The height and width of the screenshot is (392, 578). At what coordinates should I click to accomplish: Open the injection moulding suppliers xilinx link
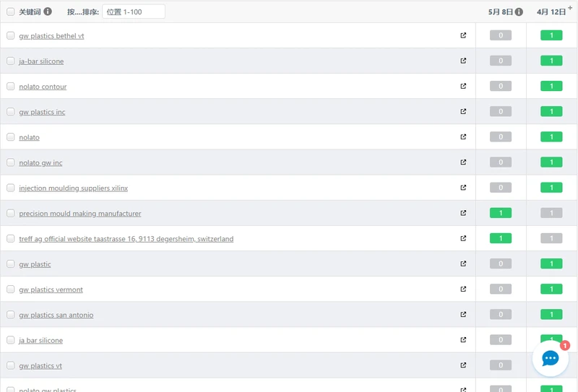[74, 188]
